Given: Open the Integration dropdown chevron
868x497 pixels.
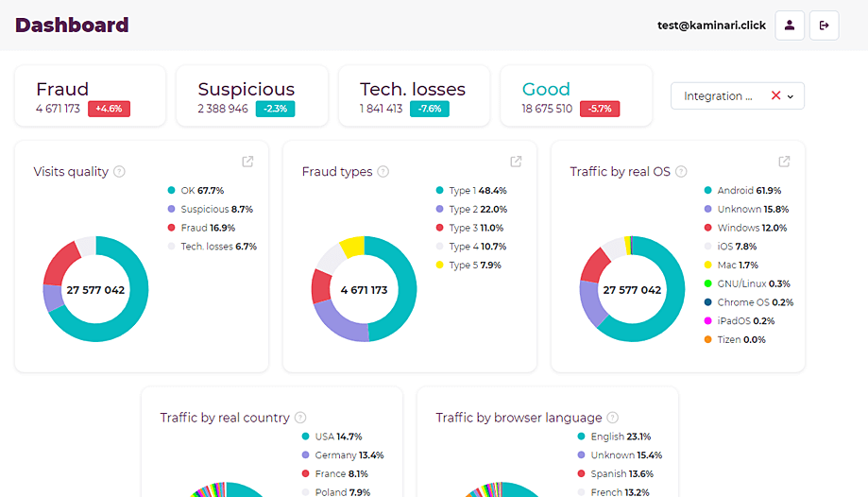Looking at the screenshot, I should click(791, 96).
